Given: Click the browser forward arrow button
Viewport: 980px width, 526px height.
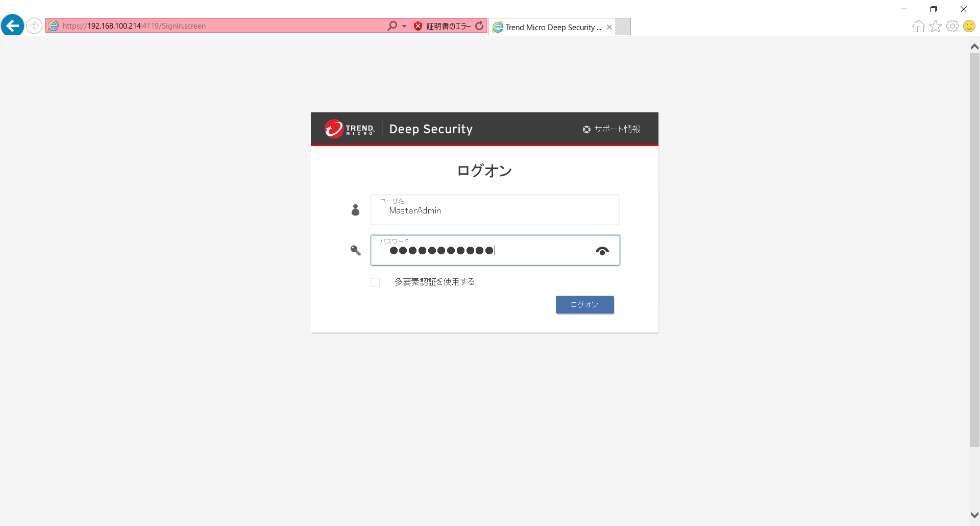Looking at the screenshot, I should (x=34, y=26).
